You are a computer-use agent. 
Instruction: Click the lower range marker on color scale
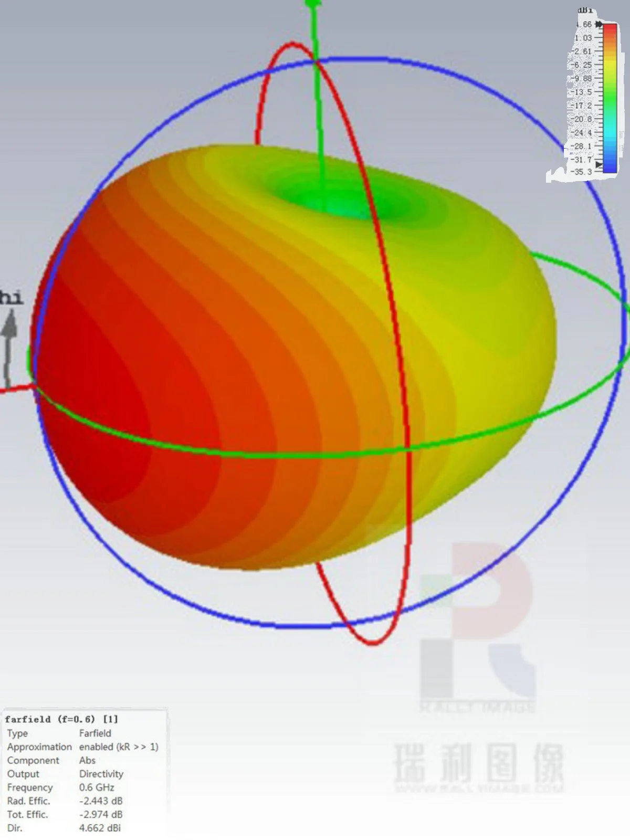[x=599, y=165]
